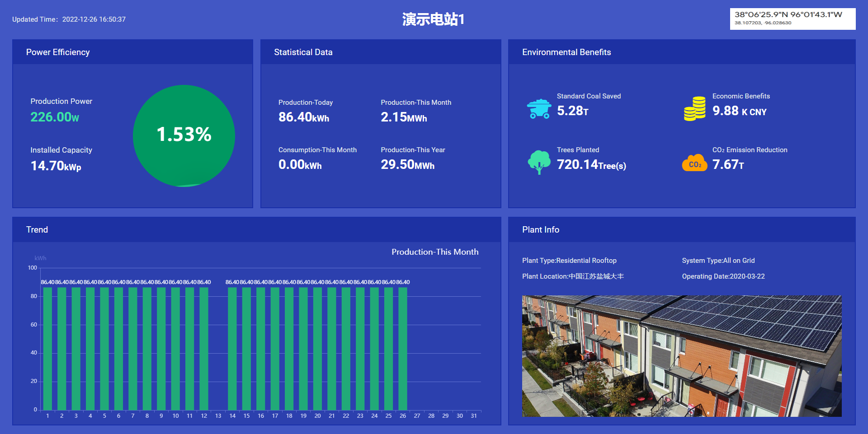Click the chart bar for day 1
Viewport: 868px width, 434px height.
coord(47,349)
